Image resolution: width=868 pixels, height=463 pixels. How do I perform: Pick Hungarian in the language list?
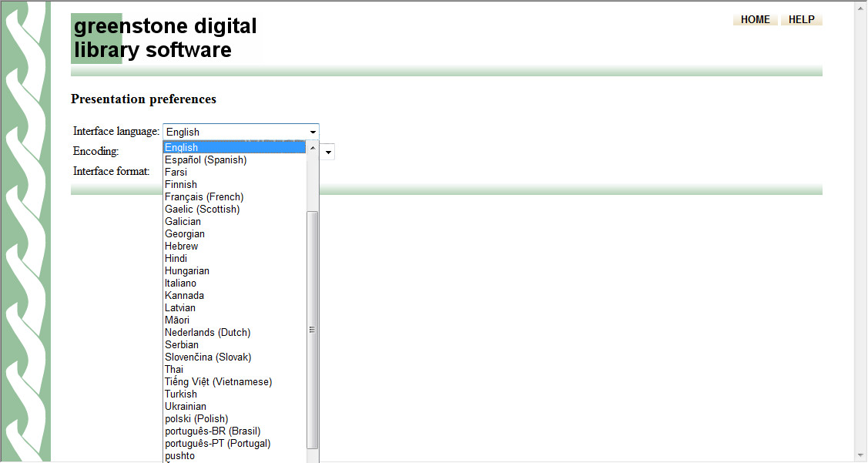point(235,270)
